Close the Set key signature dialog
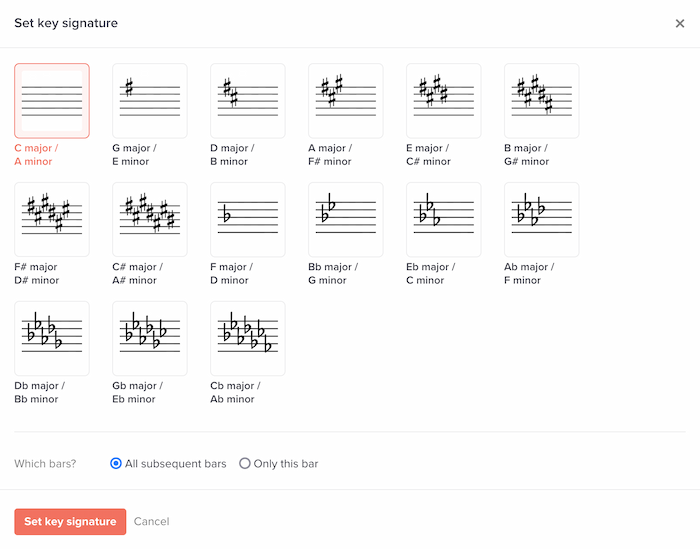The height and width of the screenshot is (549, 700). click(x=680, y=23)
